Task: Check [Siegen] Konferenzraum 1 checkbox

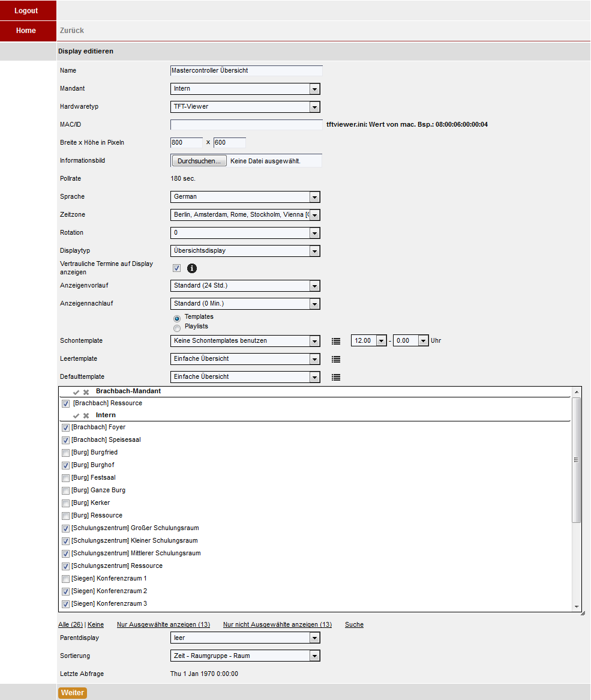Action: (x=65, y=579)
